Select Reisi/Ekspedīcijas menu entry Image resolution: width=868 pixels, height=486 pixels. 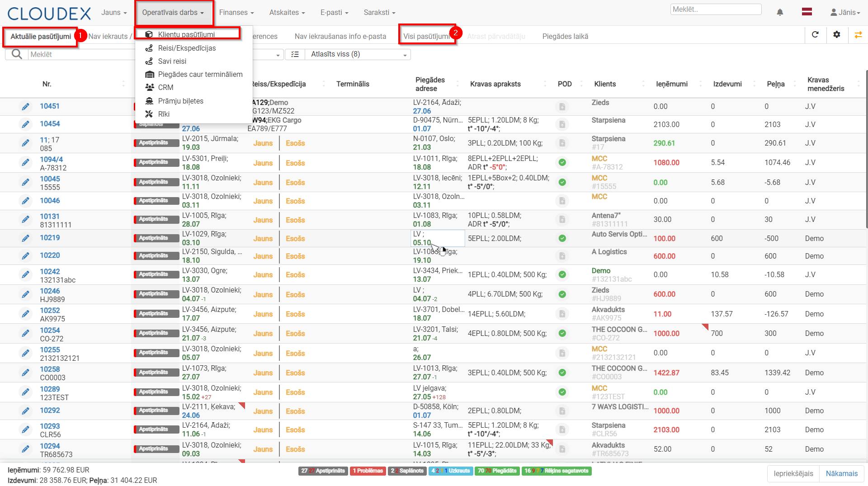(187, 48)
